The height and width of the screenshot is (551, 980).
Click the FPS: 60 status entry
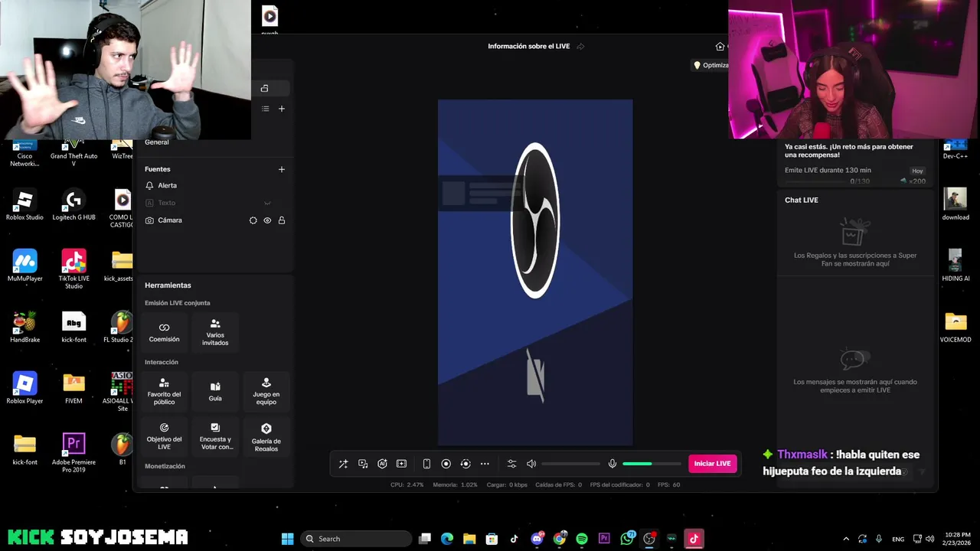click(668, 485)
